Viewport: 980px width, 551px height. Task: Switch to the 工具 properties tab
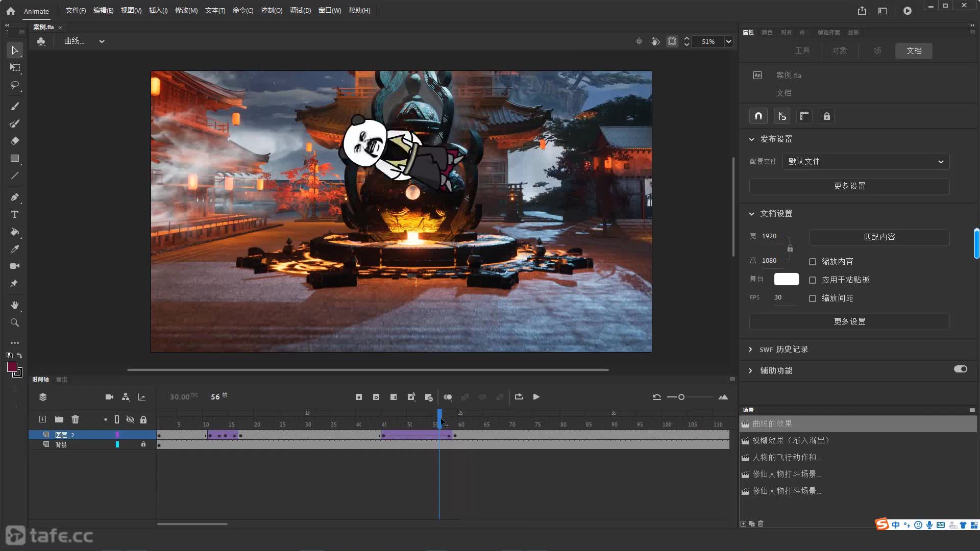[802, 51]
